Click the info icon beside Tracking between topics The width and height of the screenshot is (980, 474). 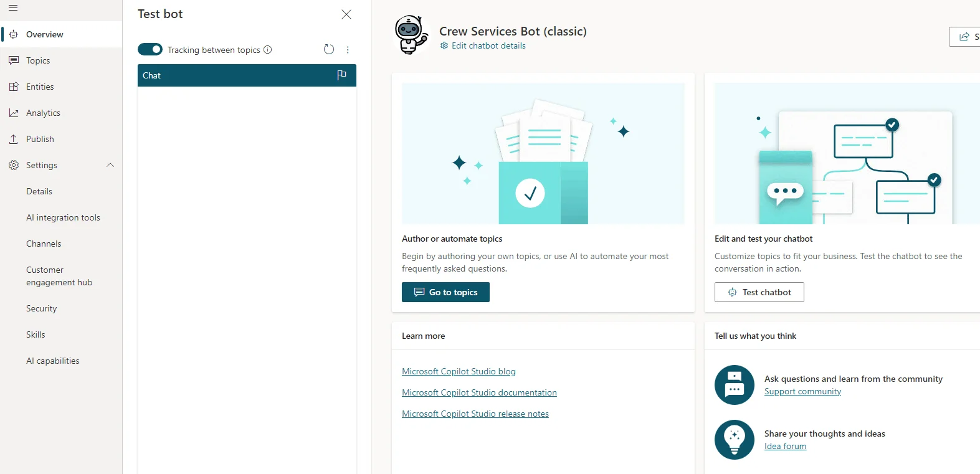click(268, 50)
